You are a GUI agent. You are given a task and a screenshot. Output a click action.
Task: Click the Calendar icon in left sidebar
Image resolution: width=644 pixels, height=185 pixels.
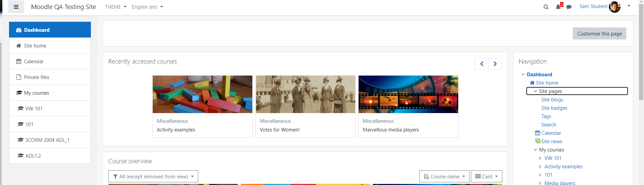click(19, 62)
